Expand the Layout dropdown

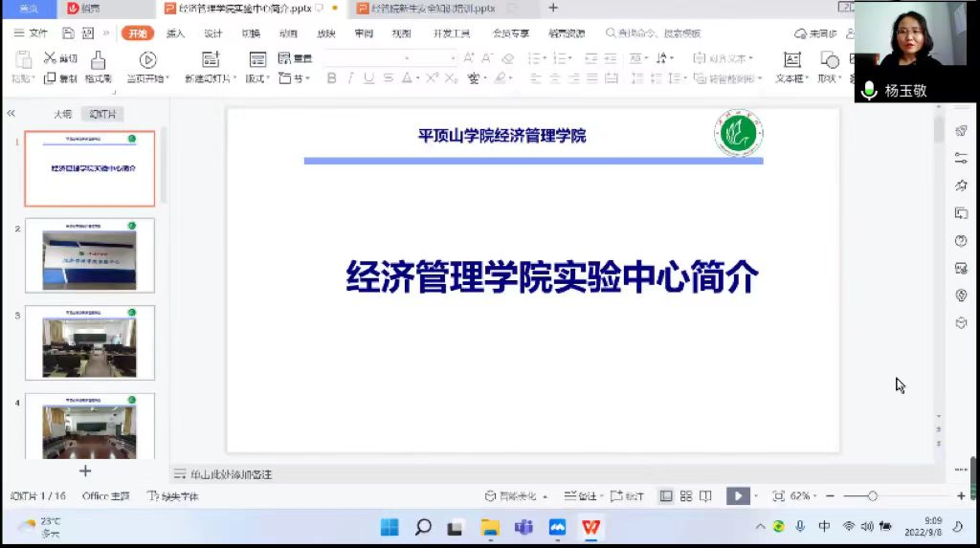coord(257,78)
